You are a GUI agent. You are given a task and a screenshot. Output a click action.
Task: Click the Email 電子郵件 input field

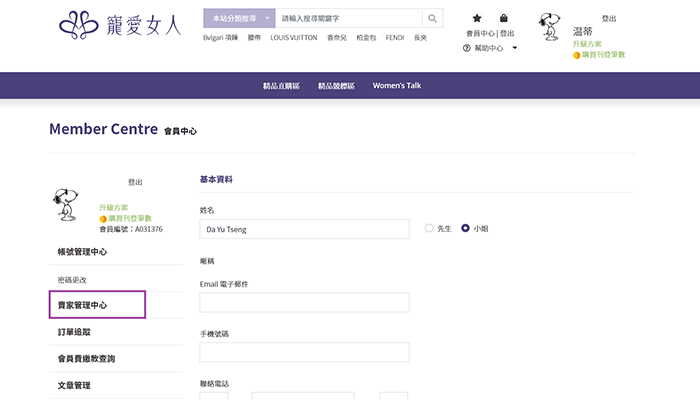[x=305, y=302]
